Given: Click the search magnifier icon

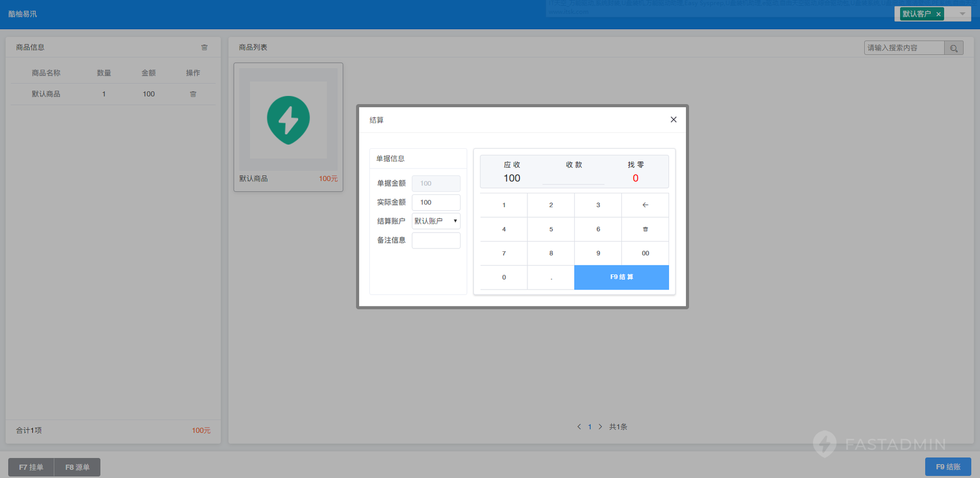Looking at the screenshot, I should coord(953,48).
